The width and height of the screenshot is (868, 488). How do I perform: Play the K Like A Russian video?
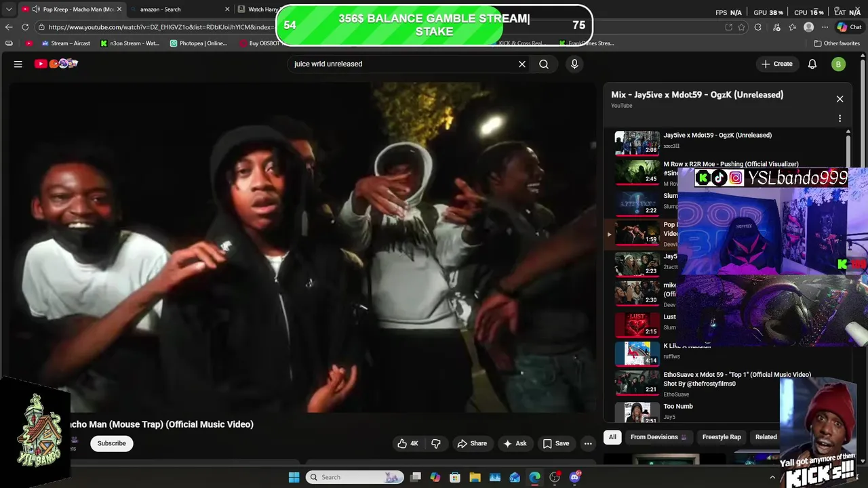(x=637, y=353)
